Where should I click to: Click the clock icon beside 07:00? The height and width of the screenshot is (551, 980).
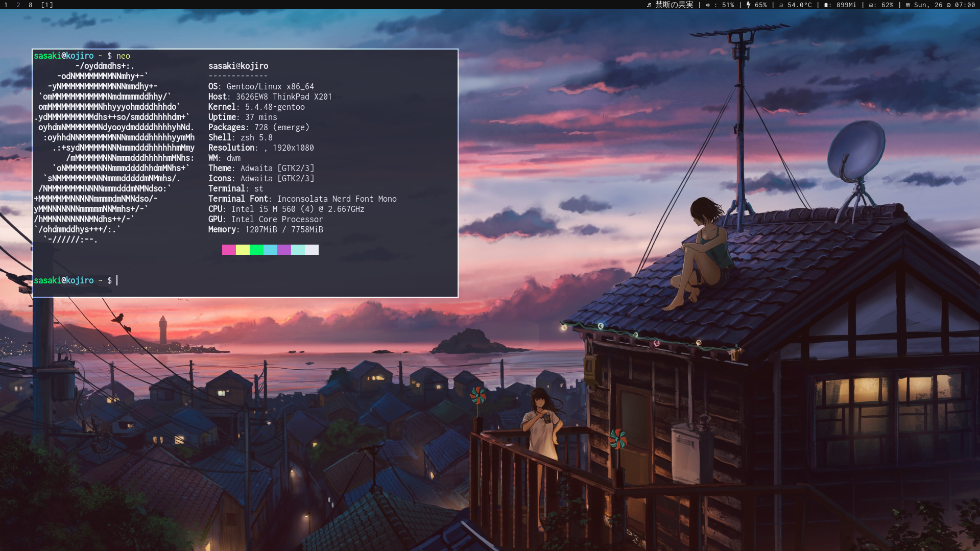(949, 5)
